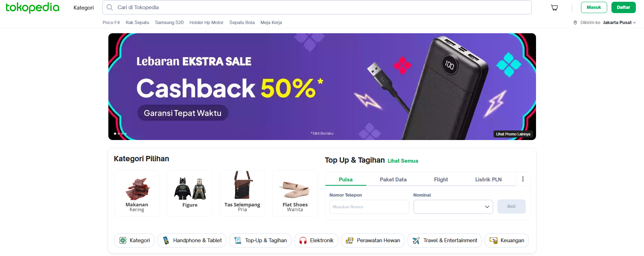Click the search magnifier icon
Viewport: 644px width, 256px height.
[110, 7]
